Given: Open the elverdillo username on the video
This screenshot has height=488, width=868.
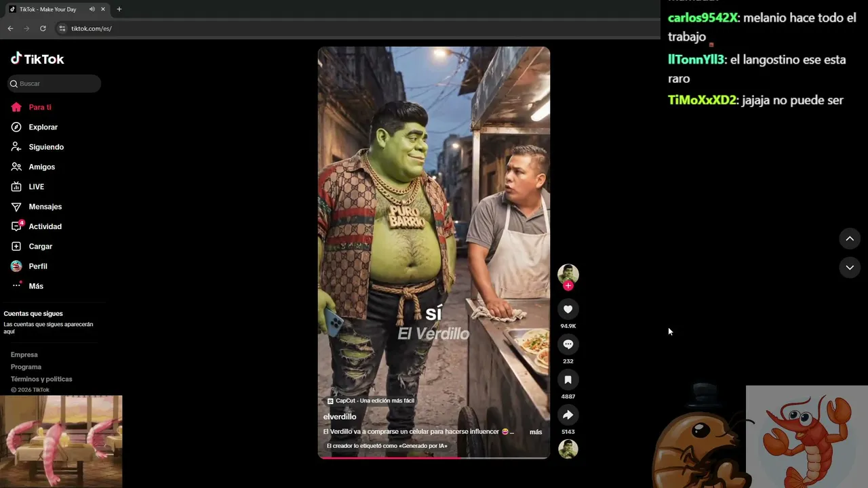Looking at the screenshot, I should pos(340,417).
